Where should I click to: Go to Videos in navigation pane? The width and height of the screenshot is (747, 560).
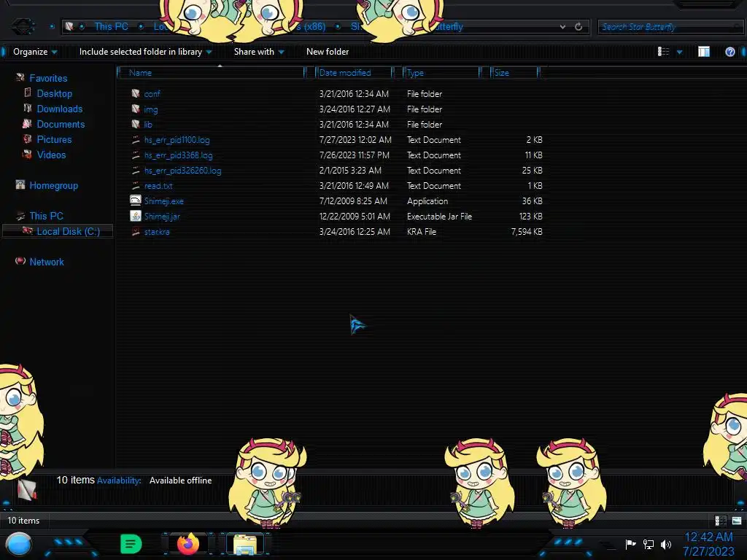click(x=52, y=155)
